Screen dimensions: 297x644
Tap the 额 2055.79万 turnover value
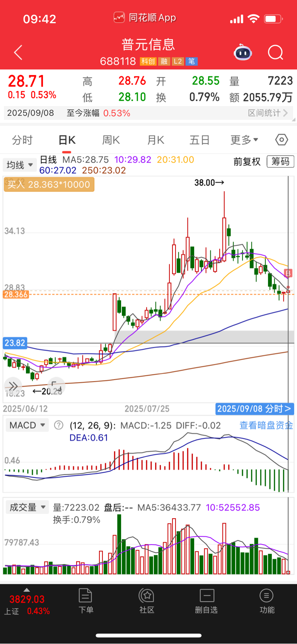pos(261,97)
